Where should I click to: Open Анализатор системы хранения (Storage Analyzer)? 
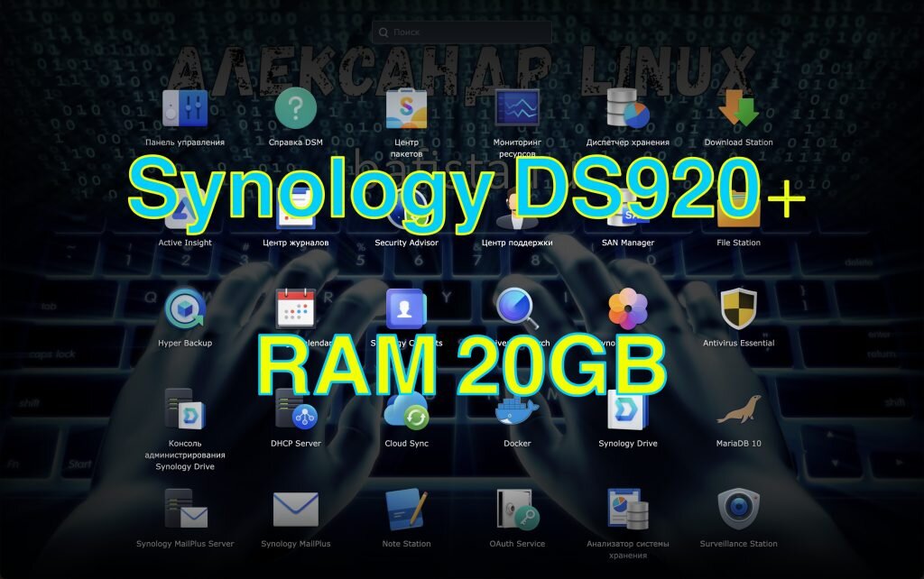pos(628,510)
